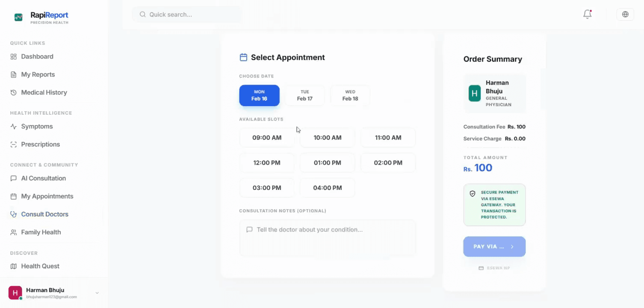Click the Consult Doctors stethoscope icon
Screen dimensions: 644x308
pos(14,214)
